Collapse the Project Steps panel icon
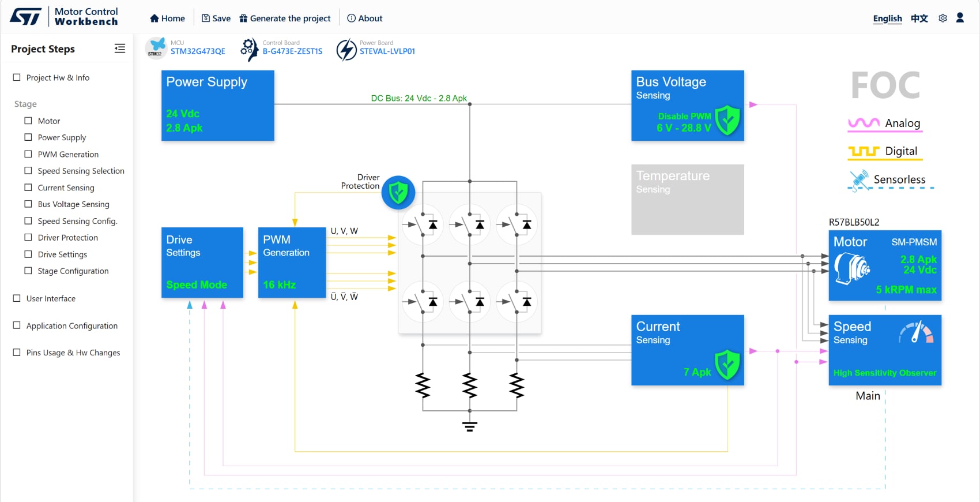 [120, 48]
